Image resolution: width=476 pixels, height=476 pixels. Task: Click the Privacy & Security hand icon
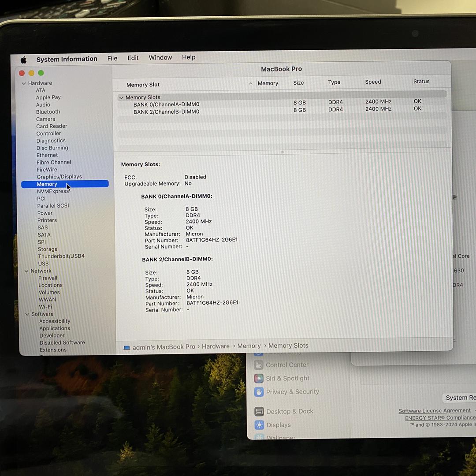[259, 392]
